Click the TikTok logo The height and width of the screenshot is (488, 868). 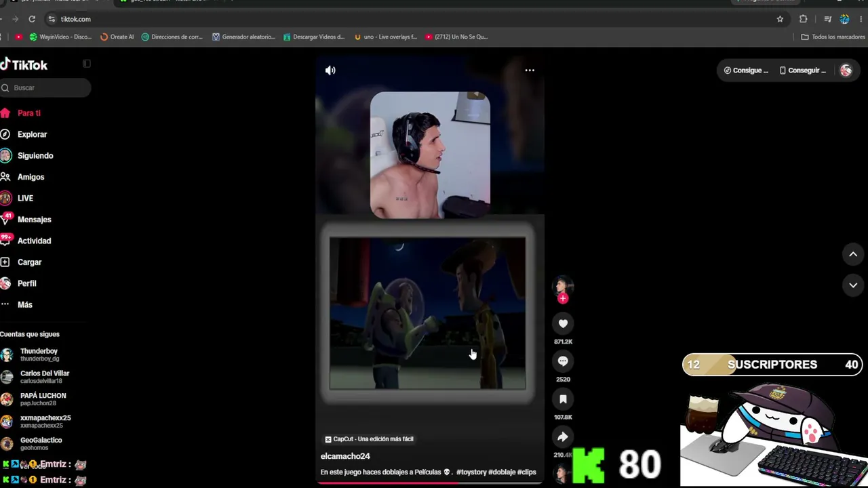tap(24, 65)
